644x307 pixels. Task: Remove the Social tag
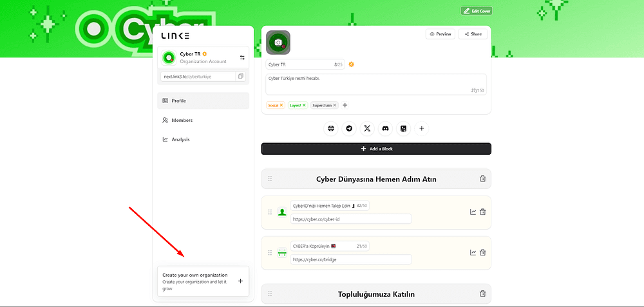click(x=281, y=105)
